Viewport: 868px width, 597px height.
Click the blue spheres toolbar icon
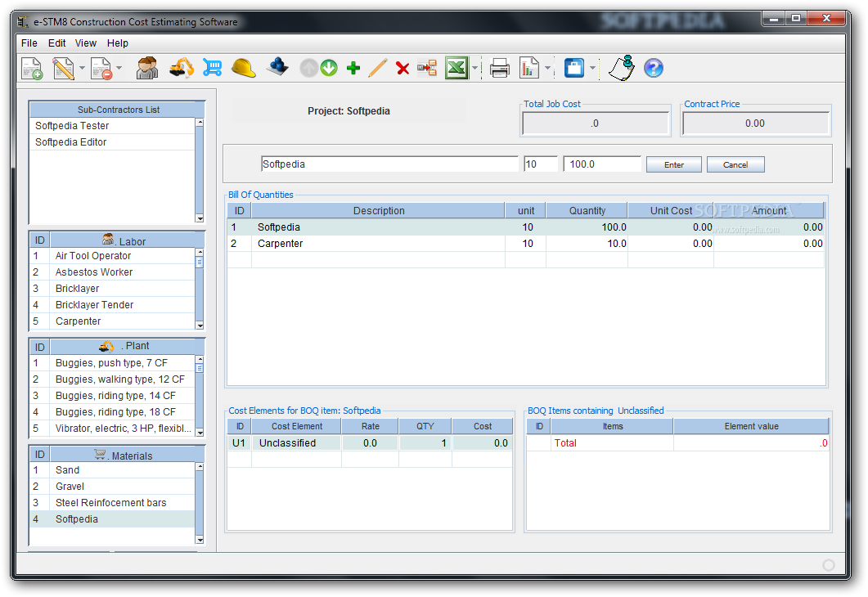(277, 67)
